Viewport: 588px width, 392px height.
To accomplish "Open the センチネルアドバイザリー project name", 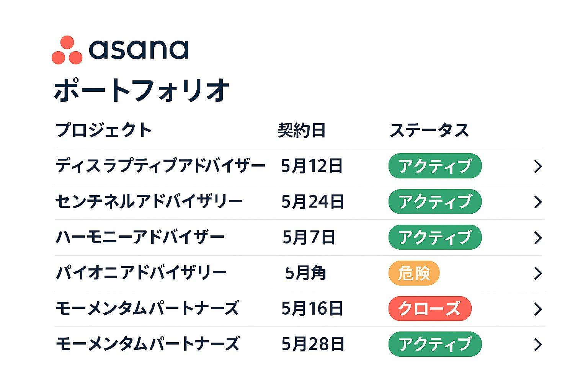I will tap(149, 202).
